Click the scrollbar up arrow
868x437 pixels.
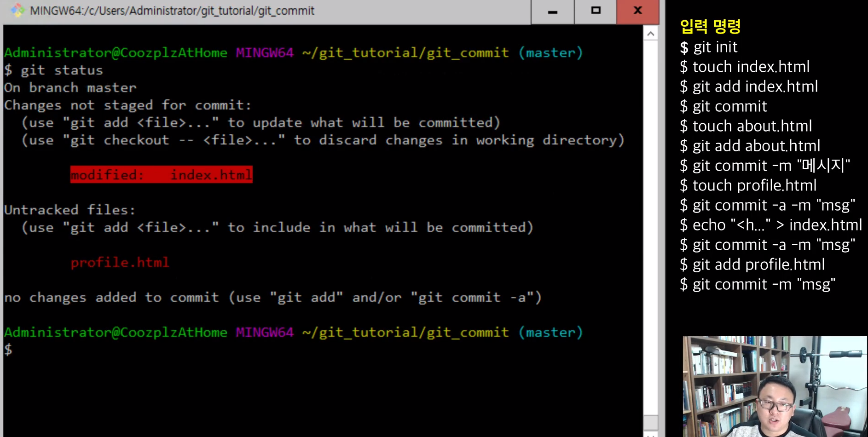(x=650, y=34)
